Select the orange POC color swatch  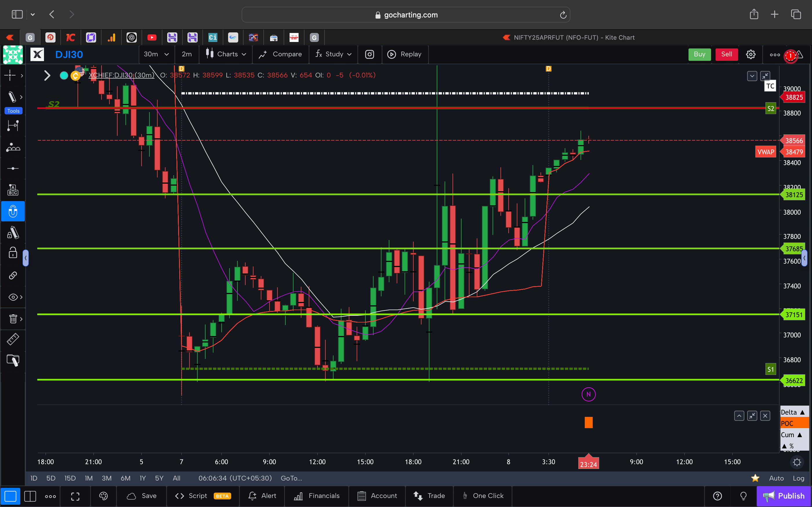[794, 423]
